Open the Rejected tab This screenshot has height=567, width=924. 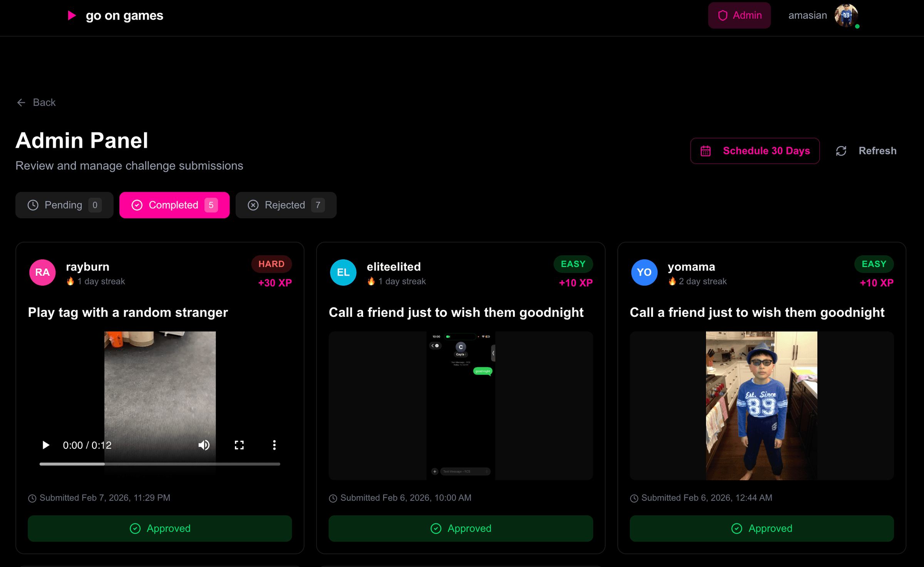286,205
